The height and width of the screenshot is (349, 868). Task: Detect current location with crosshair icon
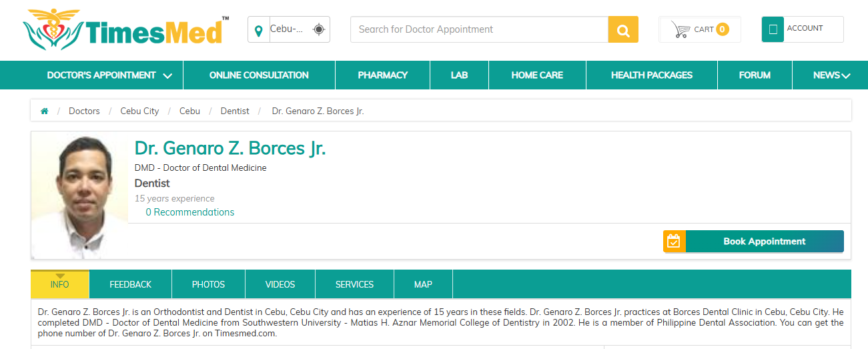(x=319, y=29)
